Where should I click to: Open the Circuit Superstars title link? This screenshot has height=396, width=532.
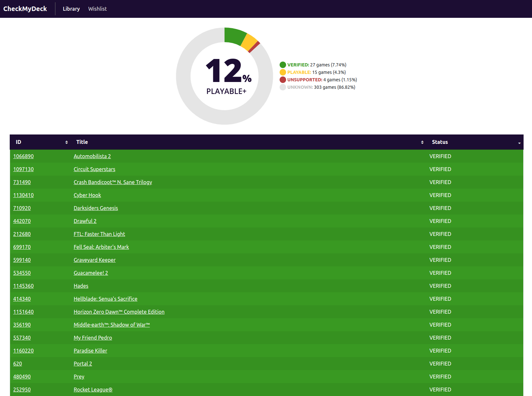click(95, 169)
